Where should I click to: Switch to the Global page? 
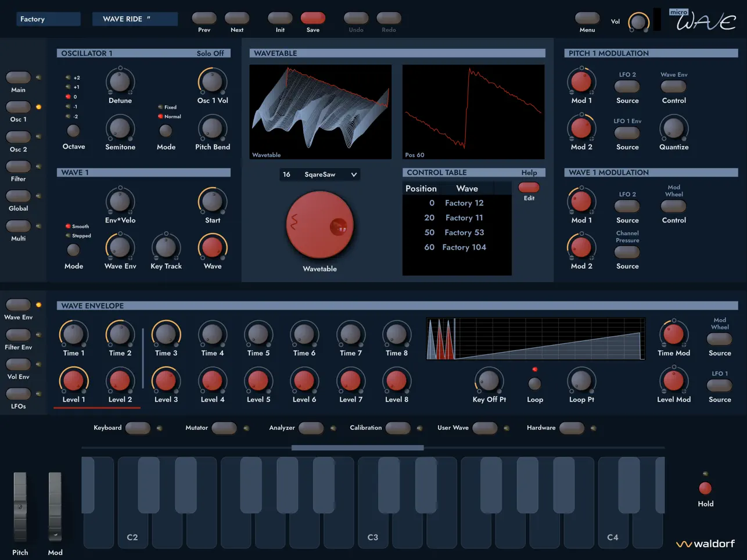[x=18, y=196]
